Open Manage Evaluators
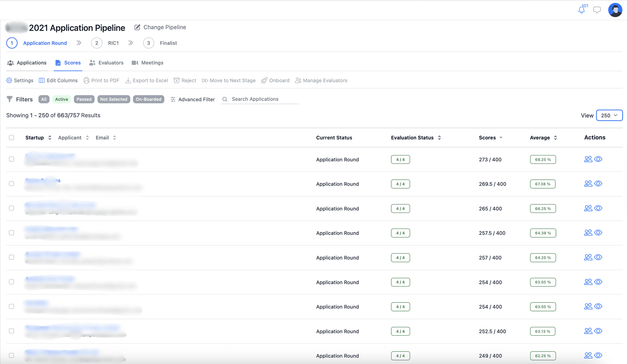 tap(321, 80)
